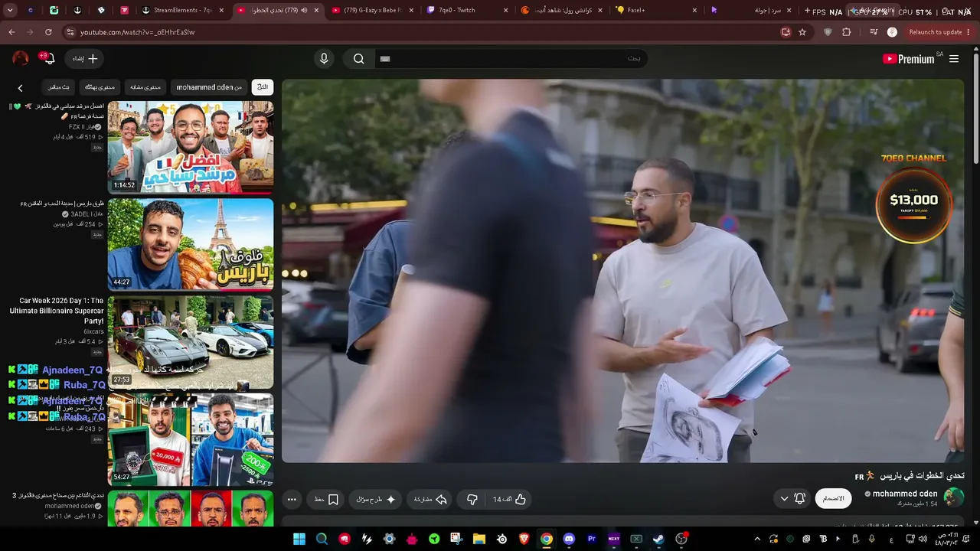Viewport: 980px width, 551px height.
Task: Open the YouTube notifications bell
Action: click(x=48, y=59)
